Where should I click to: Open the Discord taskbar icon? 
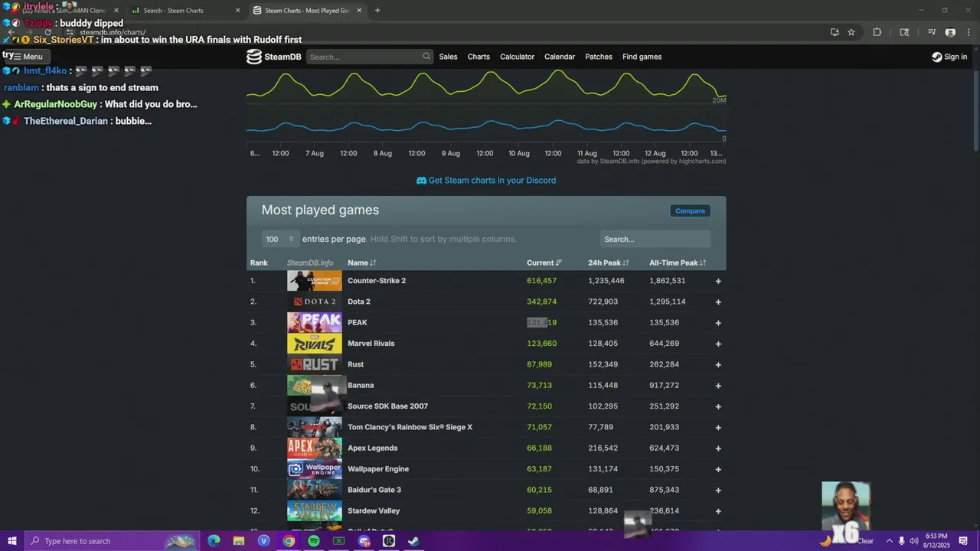click(x=364, y=541)
